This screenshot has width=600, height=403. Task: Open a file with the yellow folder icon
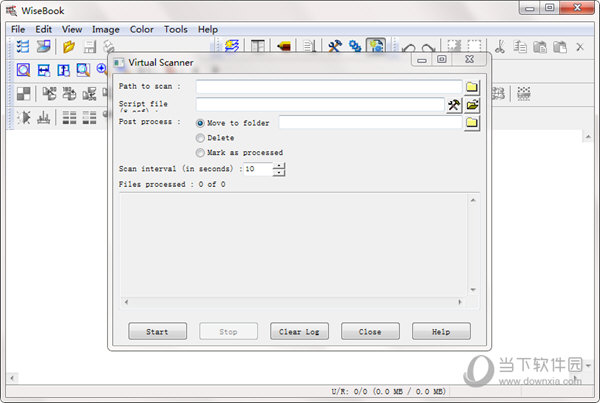69,47
